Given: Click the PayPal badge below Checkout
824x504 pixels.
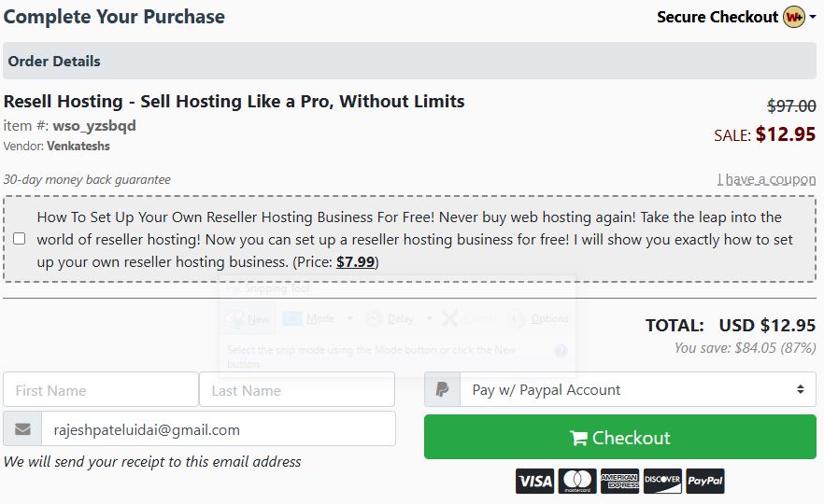Looking at the screenshot, I should 704,482.
